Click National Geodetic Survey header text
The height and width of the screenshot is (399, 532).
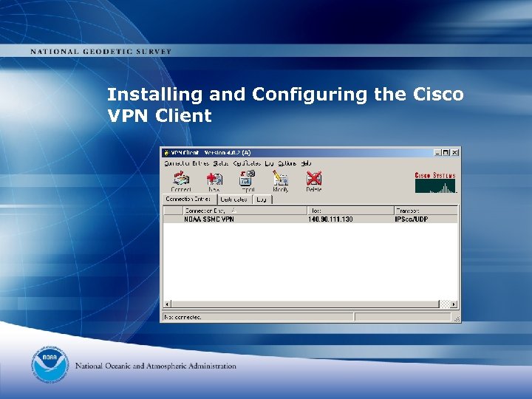[100, 52]
